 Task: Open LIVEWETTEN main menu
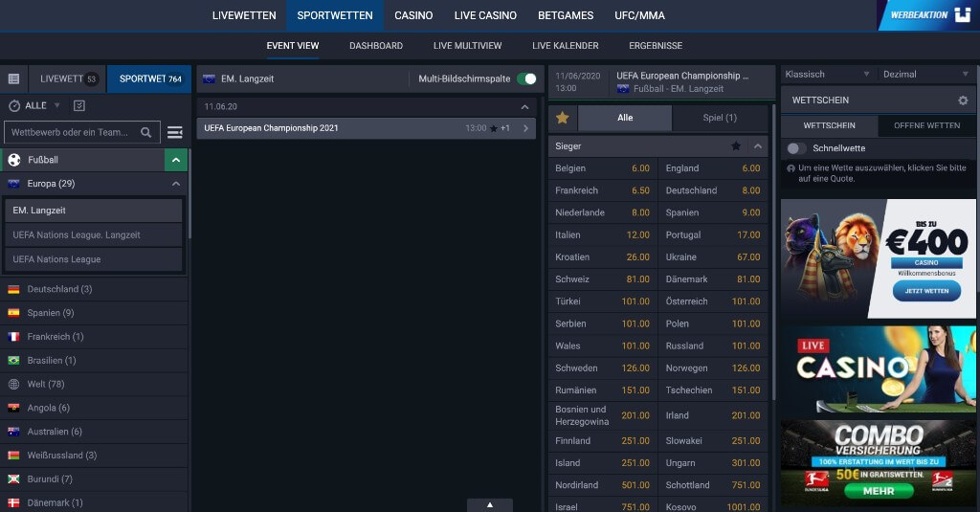tap(244, 15)
